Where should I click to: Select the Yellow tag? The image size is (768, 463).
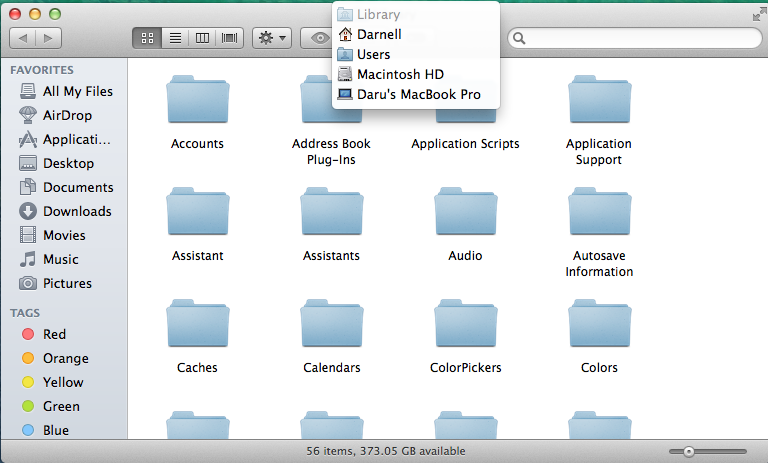52,382
